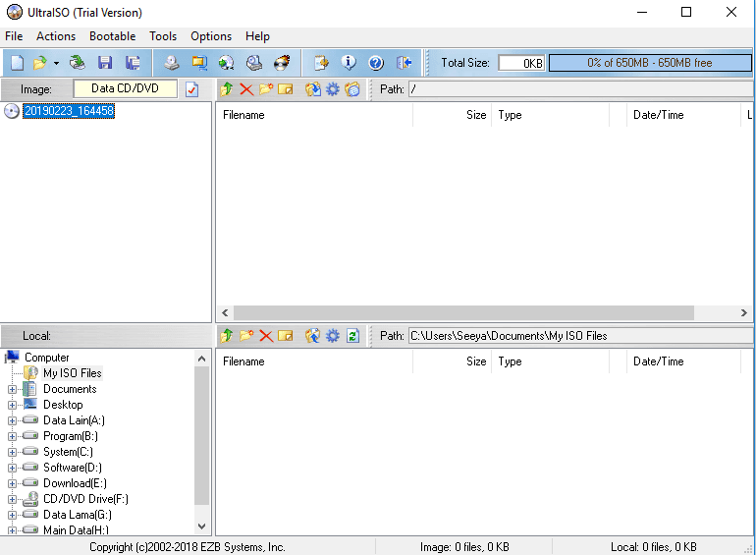Open the Tools menu
The image size is (756, 555).
163,36
